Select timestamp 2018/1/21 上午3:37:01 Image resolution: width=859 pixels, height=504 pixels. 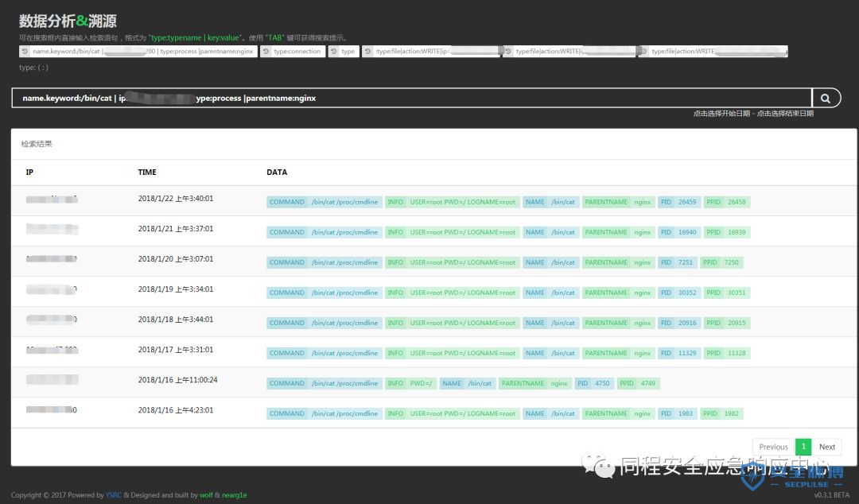pyautogui.click(x=176, y=229)
